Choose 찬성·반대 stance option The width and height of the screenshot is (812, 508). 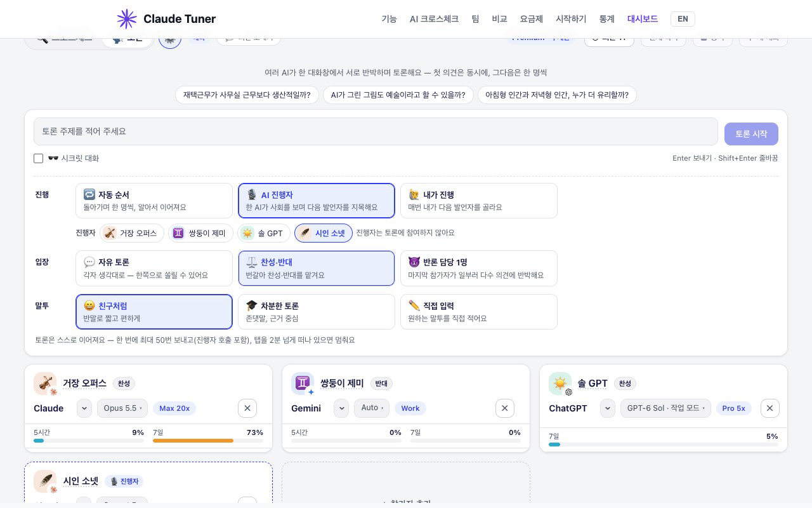(x=317, y=268)
